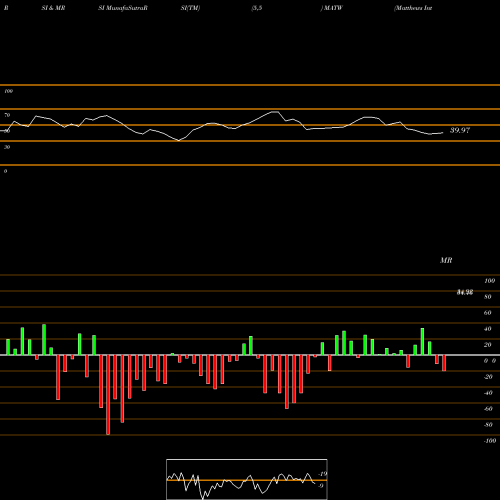Click the RSI value '39.97'

(460, 130)
